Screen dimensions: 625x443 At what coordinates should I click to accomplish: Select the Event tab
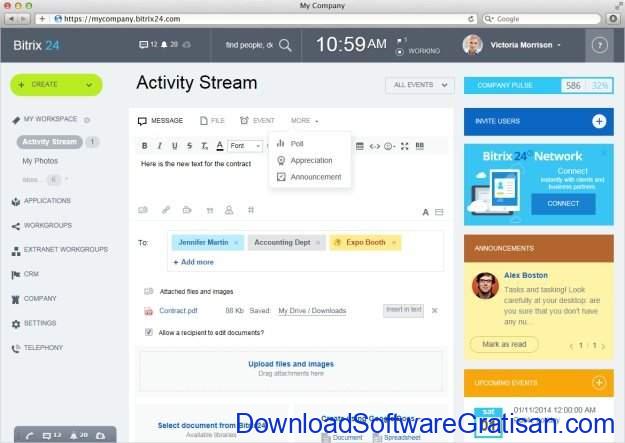tap(257, 120)
